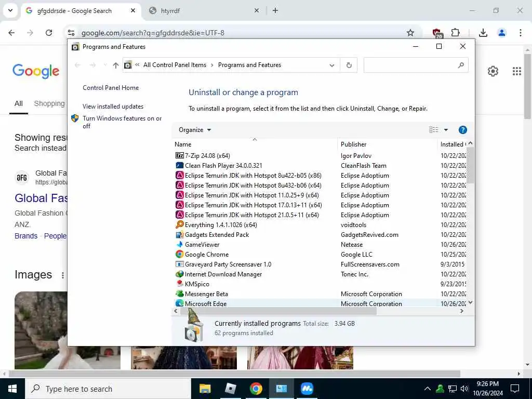Open the Windows Start menu
Screen dimensions: 532x399
[x=12, y=389]
